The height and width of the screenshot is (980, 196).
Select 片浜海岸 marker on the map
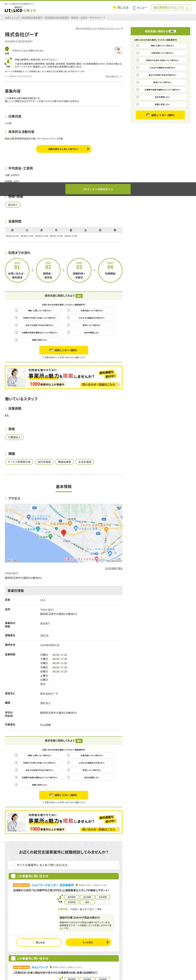tap(50, 537)
